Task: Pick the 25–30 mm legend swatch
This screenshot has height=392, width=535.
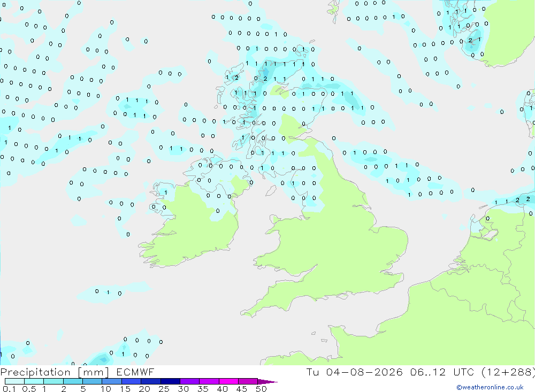Action: (x=170, y=381)
